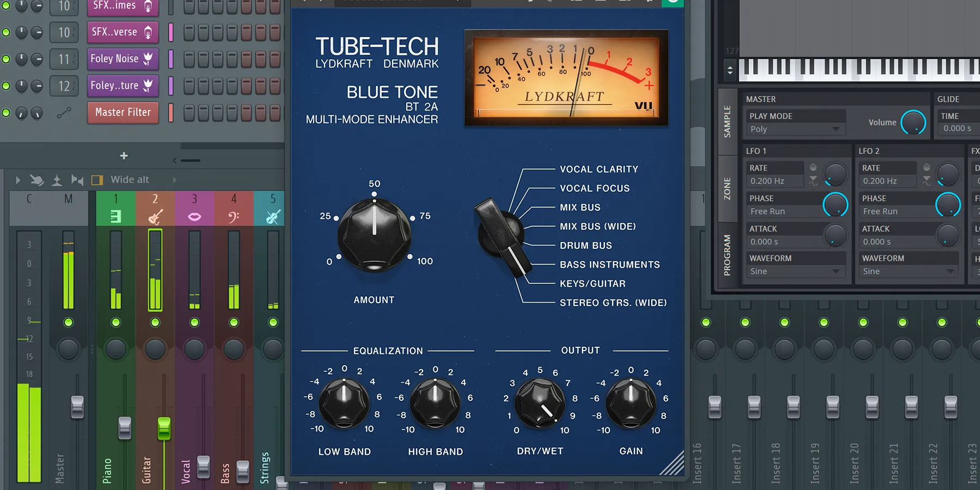The width and height of the screenshot is (980, 490).
Task: Click the Master Filter channel button
Action: [122, 113]
